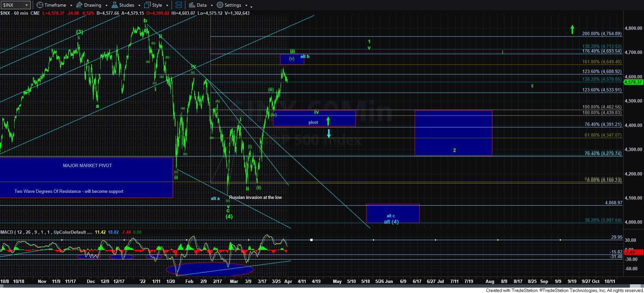Select the 29.95 MACD level label
This screenshot has height=293, width=644.
(x=616, y=237)
